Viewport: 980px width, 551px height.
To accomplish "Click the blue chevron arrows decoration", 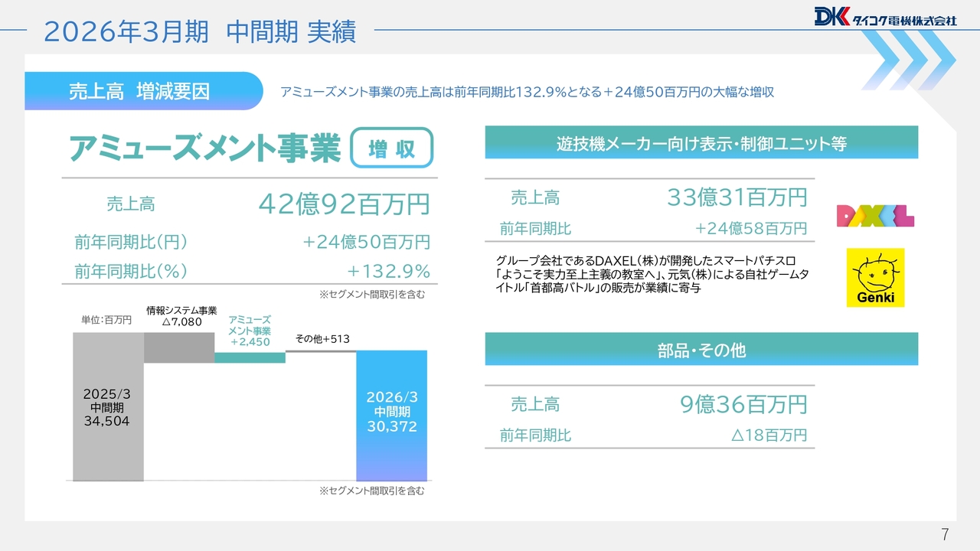I will [911, 60].
